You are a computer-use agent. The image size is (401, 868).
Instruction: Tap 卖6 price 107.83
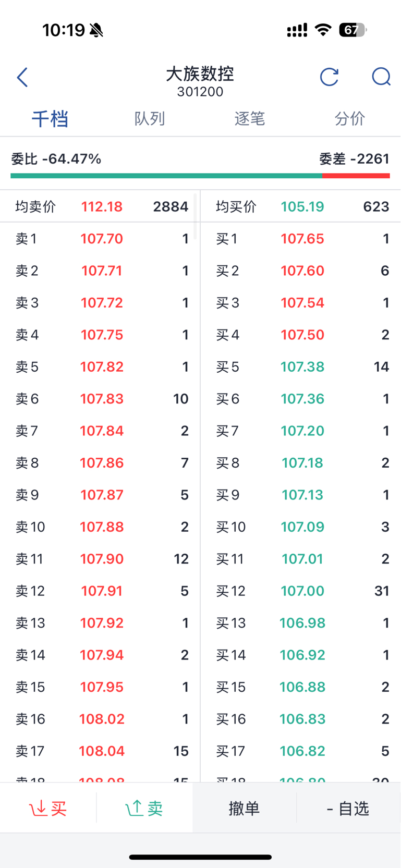pos(102,399)
